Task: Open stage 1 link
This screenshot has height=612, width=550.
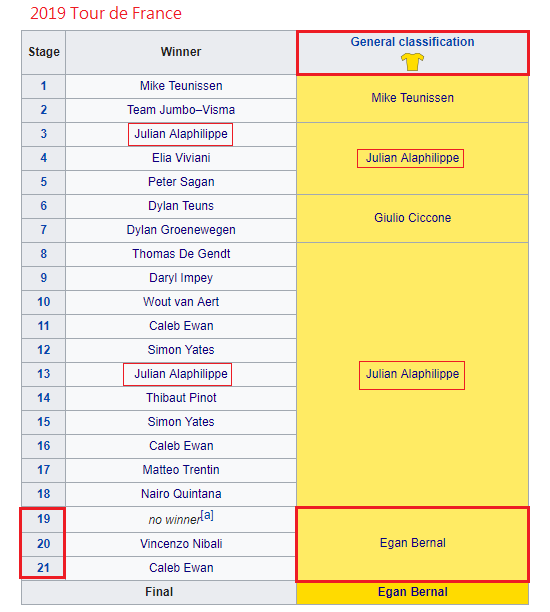Action: (x=44, y=86)
